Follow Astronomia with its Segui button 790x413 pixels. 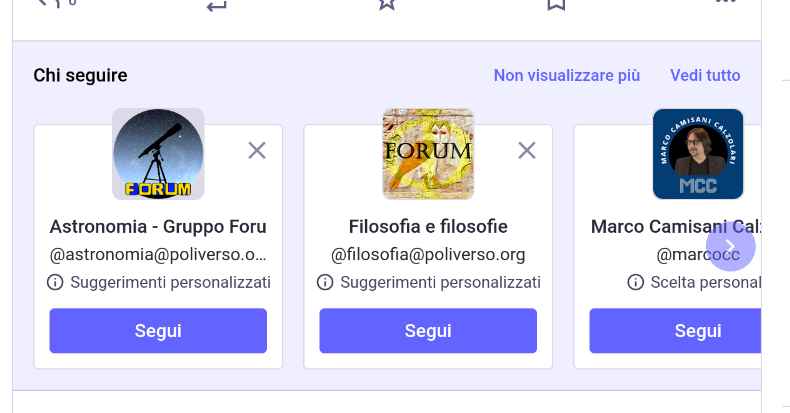(158, 331)
